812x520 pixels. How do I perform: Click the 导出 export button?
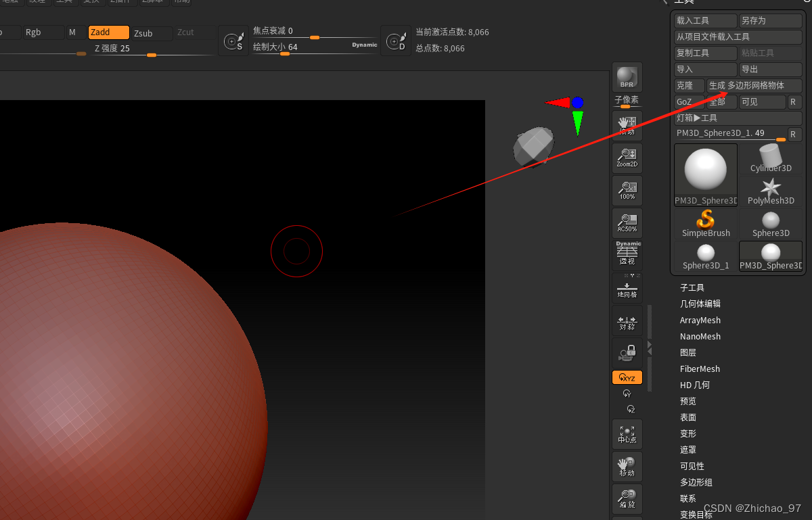(x=771, y=70)
